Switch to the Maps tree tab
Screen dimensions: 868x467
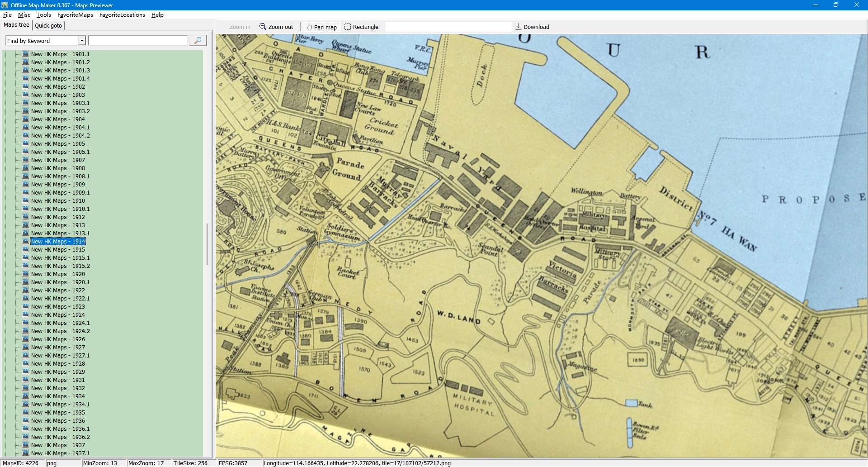coord(16,25)
